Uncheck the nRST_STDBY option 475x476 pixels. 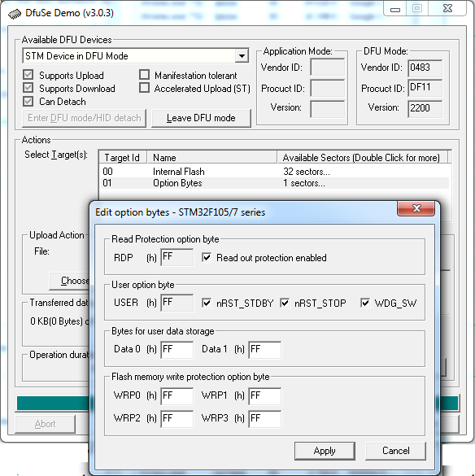coord(207,303)
